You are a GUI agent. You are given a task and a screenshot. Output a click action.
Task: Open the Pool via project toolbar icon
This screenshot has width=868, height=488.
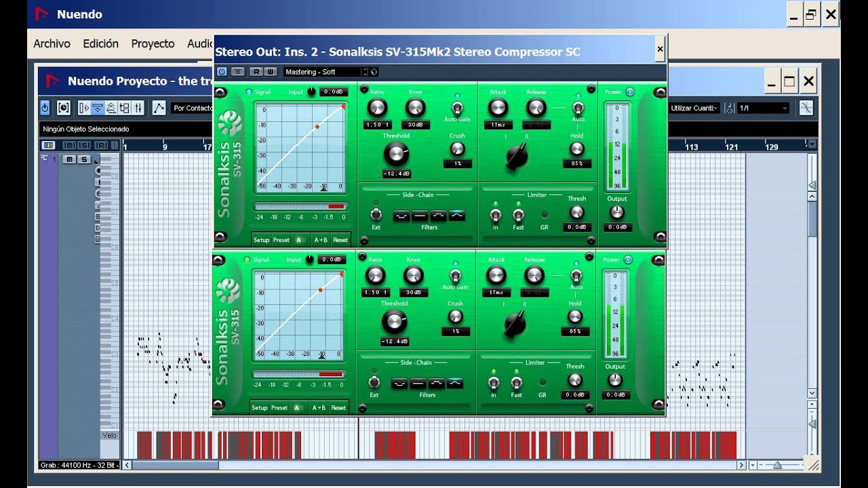pos(125,108)
